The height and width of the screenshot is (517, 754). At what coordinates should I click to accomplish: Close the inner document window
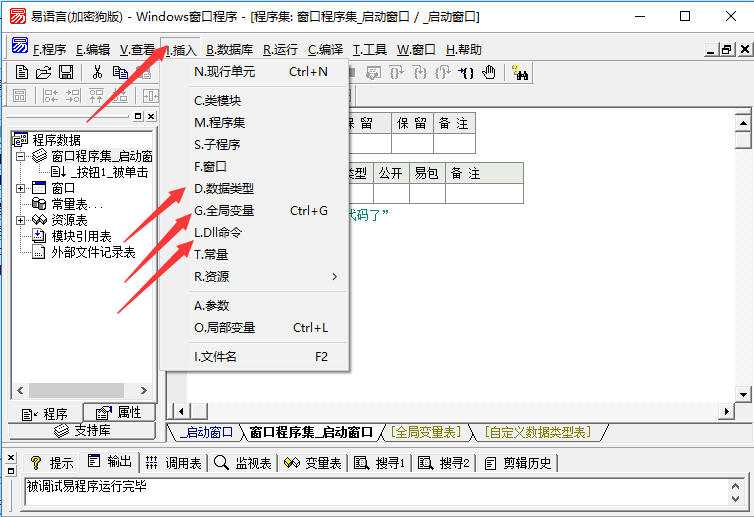744,49
